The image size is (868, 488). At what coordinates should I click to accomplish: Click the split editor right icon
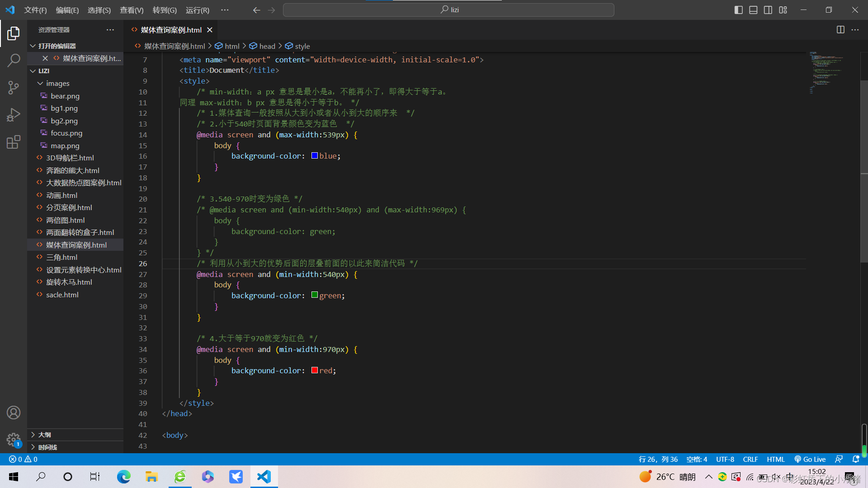point(840,30)
